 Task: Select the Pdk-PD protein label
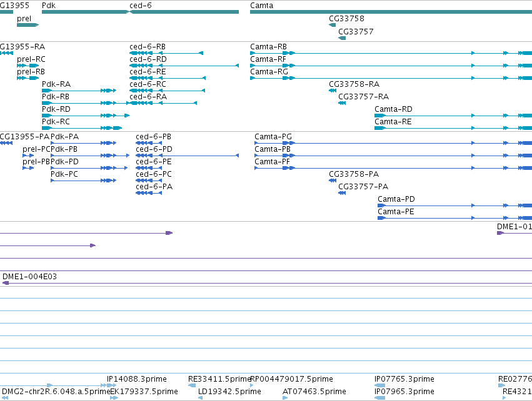point(64,162)
